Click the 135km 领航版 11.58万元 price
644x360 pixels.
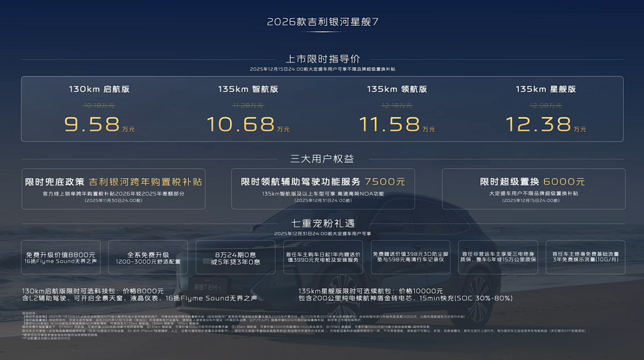click(397, 124)
